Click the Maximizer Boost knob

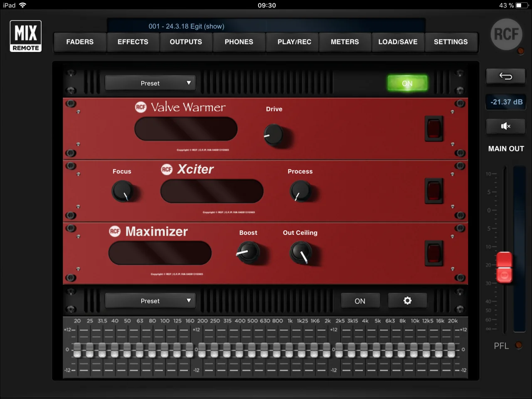[248, 252]
